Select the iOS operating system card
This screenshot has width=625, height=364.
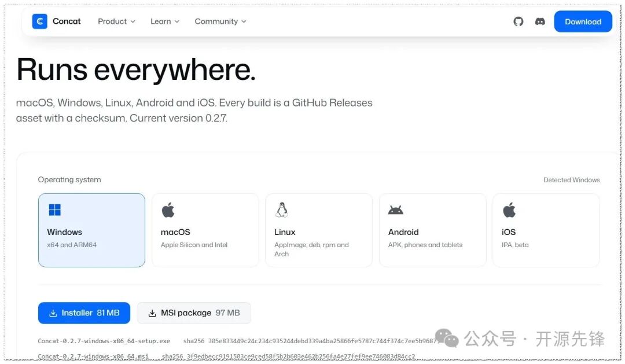coord(546,230)
